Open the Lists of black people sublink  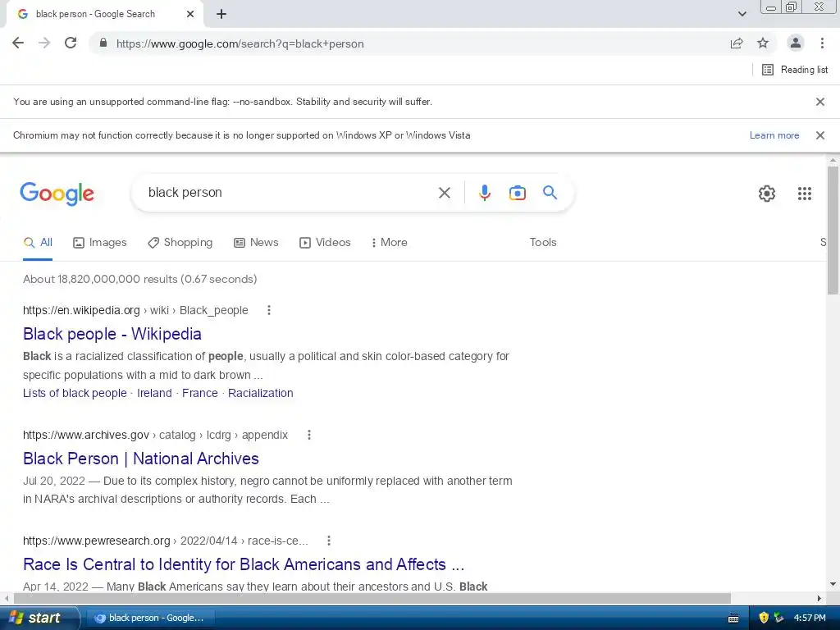click(x=75, y=393)
